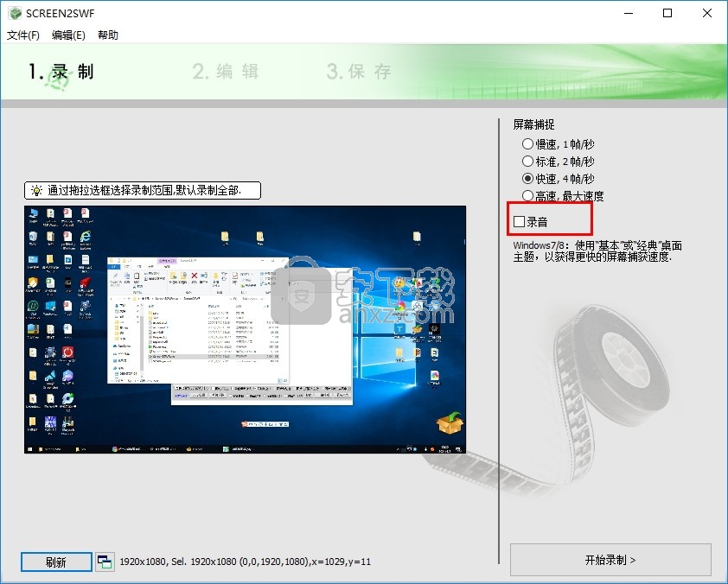The image size is (728, 584).
Task: Click the select-window icon next to 刷新
Action: (x=105, y=562)
